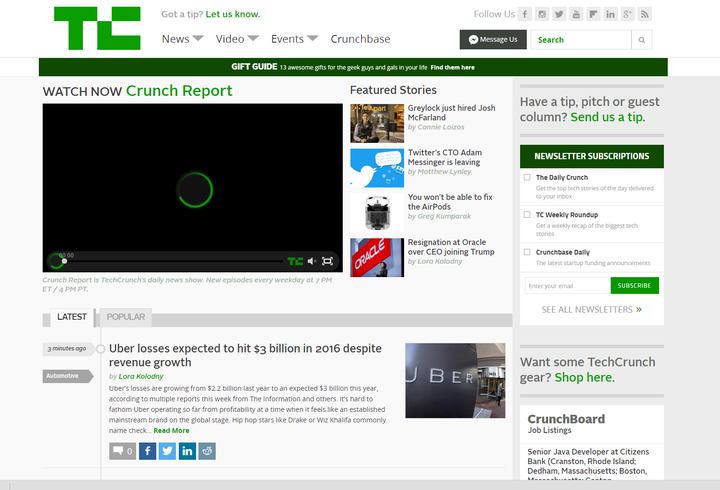The image size is (720, 490).
Task: Click the Subscribe button
Action: [635, 286]
